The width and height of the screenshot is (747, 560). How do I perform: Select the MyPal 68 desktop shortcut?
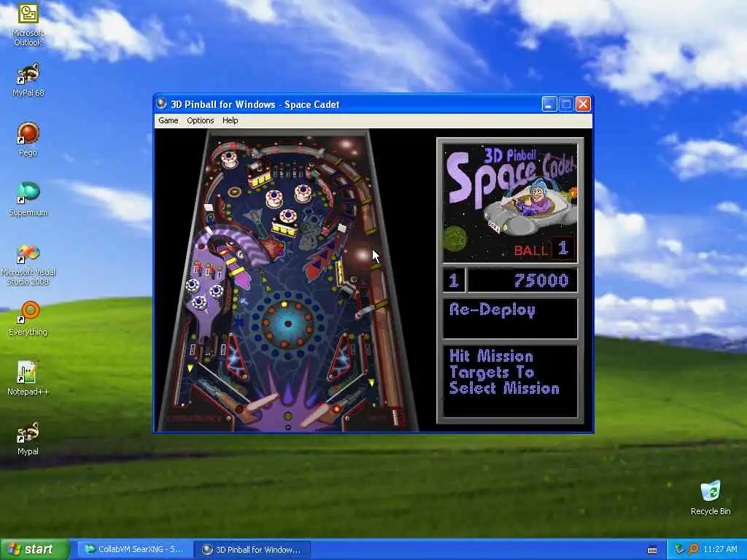28,80
